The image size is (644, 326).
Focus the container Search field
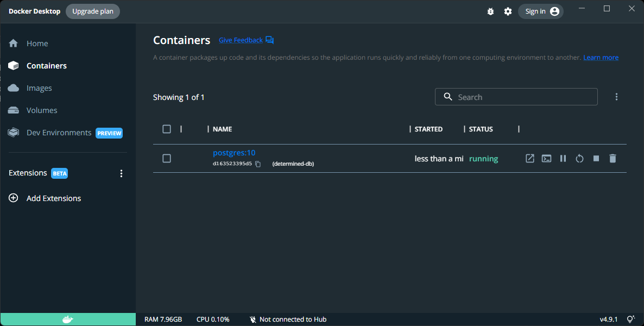tap(516, 97)
